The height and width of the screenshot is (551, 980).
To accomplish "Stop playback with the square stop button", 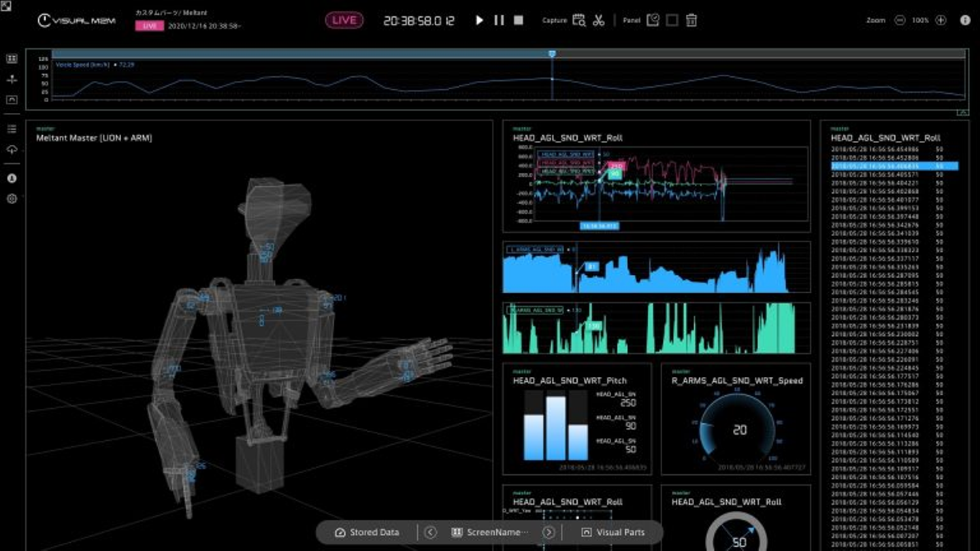I will point(519,20).
